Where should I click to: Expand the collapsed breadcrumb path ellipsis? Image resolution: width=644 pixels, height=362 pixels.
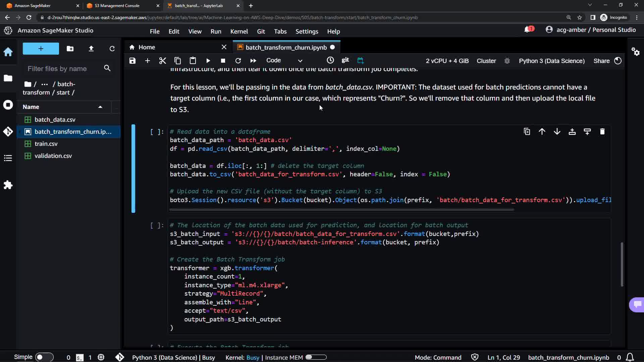pyautogui.click(x=44, y=84)
